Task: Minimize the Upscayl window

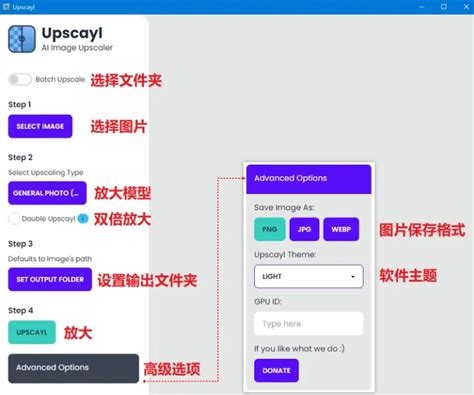Action: pyautogui.click(x=422, y=7)
